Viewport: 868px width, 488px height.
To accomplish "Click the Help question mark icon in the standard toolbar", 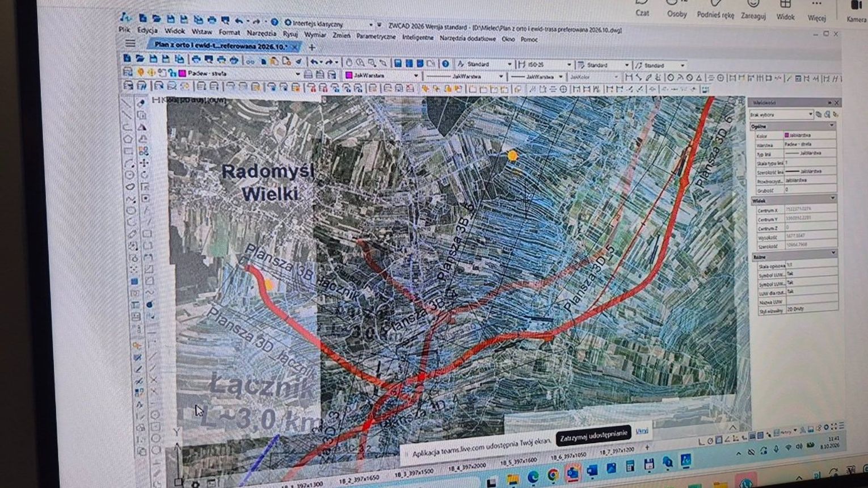I will pos(446,64).
